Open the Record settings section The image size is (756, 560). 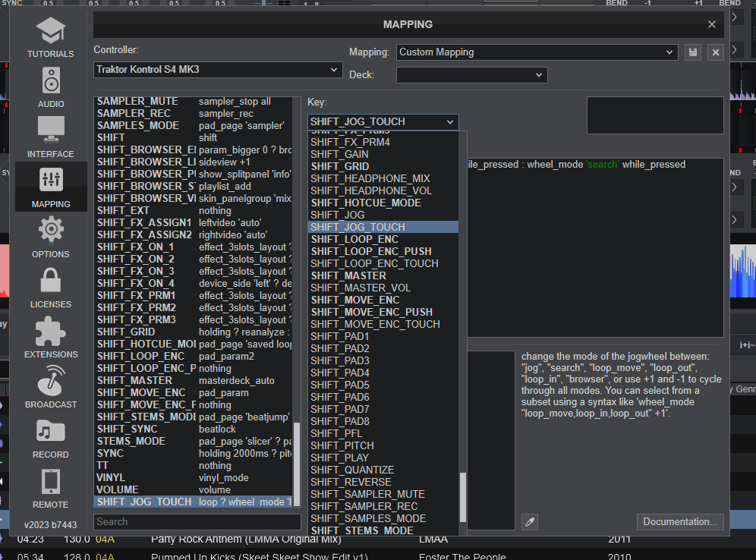51,438
